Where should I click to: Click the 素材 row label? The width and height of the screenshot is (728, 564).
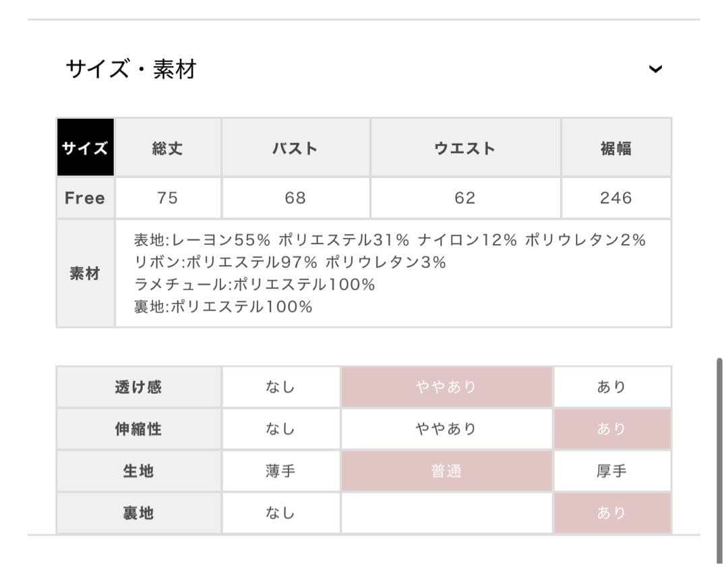(x=85, y=273)
